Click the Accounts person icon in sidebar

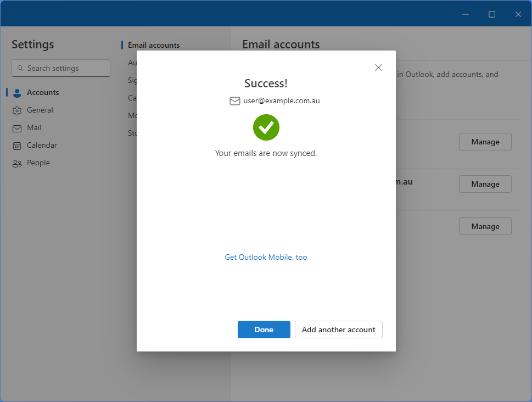(17, 93)
